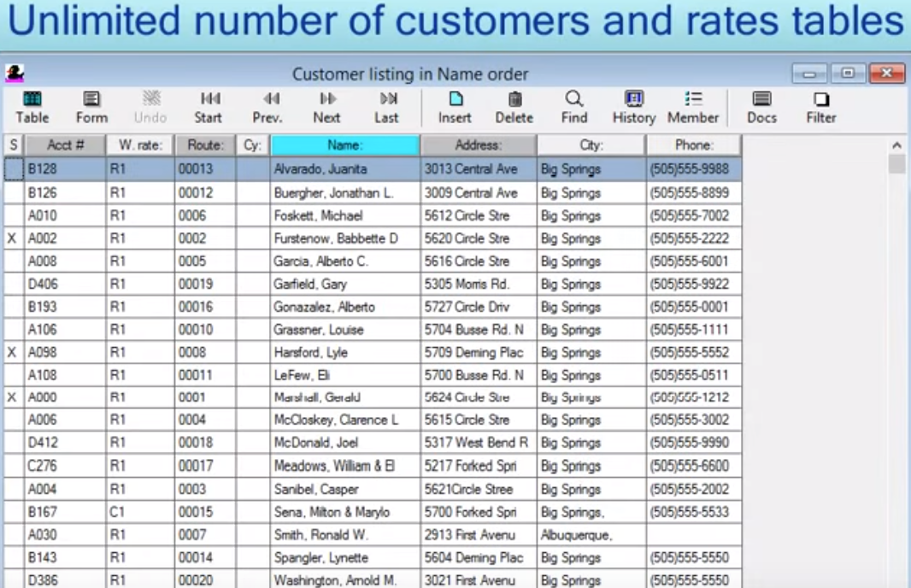This screenshot has width=911, height=588.
Task: Jump to Last record
Action: [386, 108]
